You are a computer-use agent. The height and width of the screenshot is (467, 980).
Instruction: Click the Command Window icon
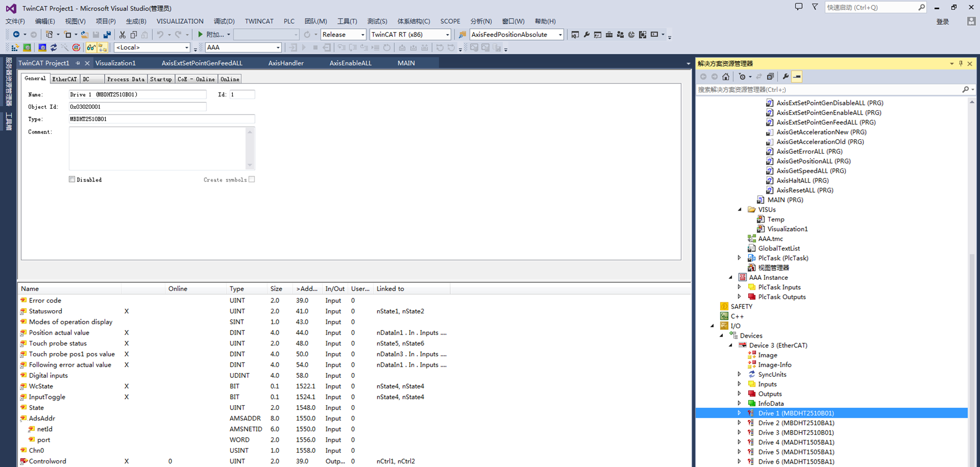coord(654,34)
